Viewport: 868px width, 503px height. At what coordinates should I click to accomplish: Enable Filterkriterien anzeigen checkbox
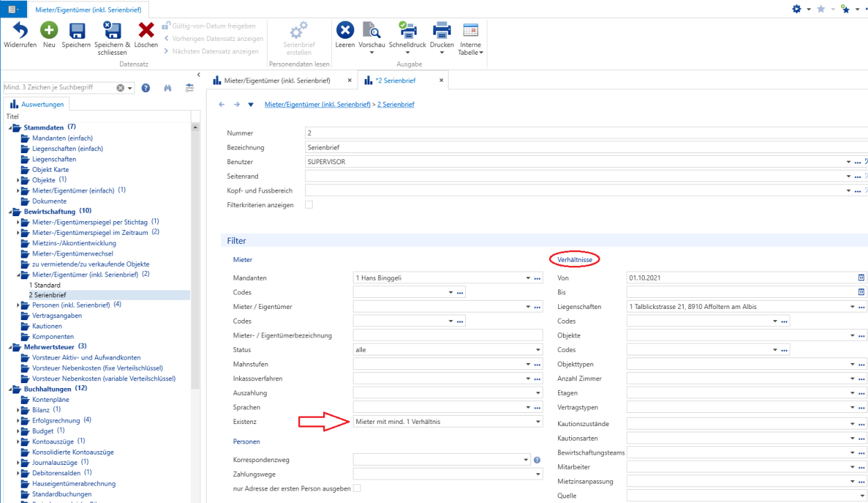point(309,205)
